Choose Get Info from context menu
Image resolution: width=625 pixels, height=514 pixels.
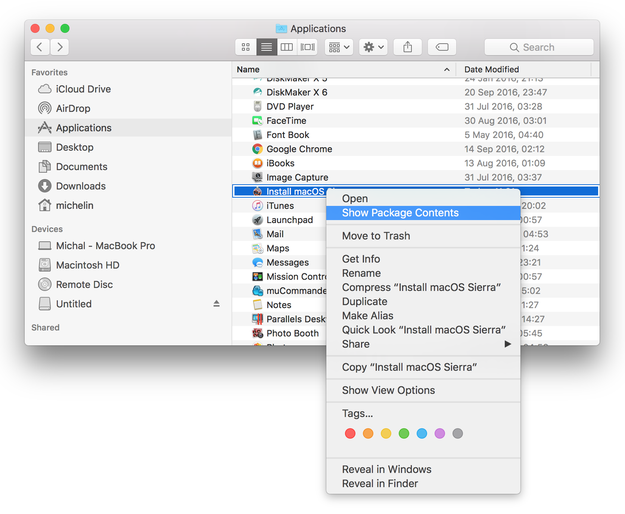click(423, 259)
